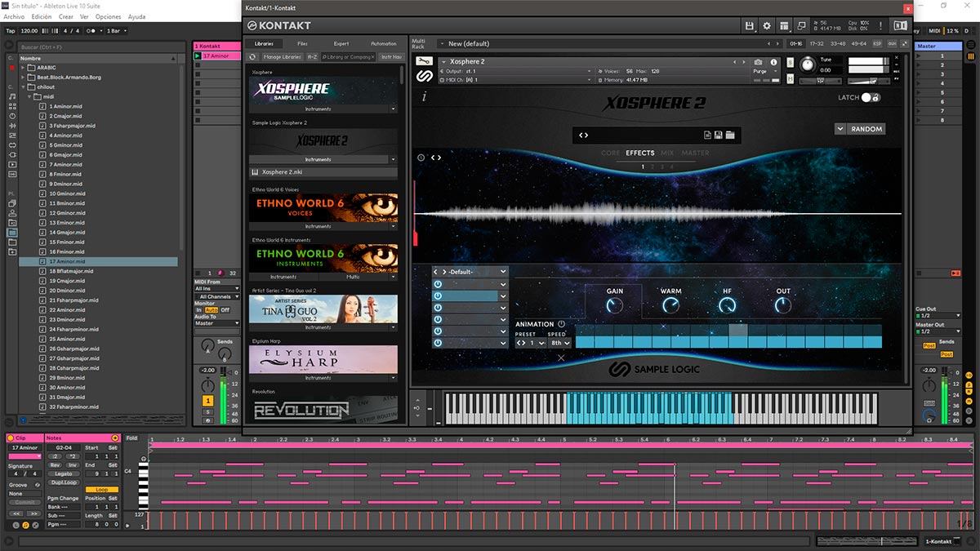Screen dimensions: 980x551
Task: Toggle the clip Loop button
Action: 102,490
